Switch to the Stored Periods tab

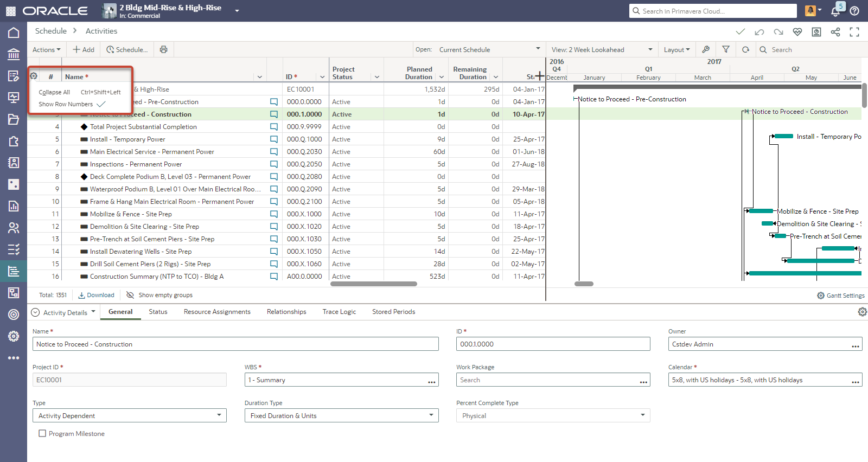(393, 312)
